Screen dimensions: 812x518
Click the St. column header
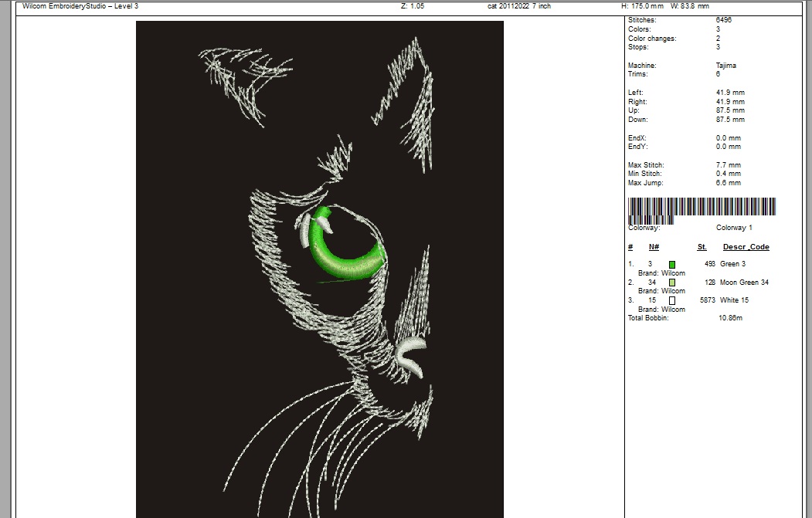point(702,247)
